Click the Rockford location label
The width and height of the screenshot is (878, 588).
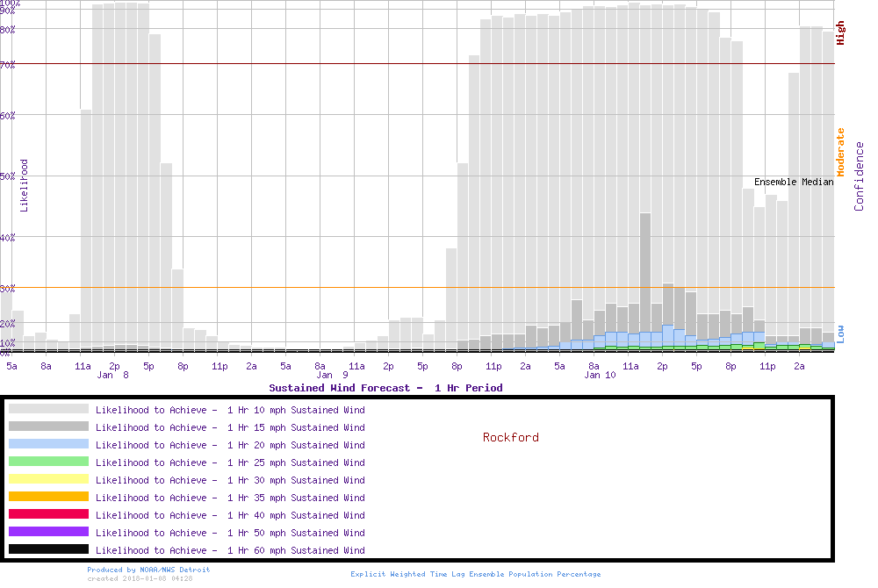[x=511, y=437]
